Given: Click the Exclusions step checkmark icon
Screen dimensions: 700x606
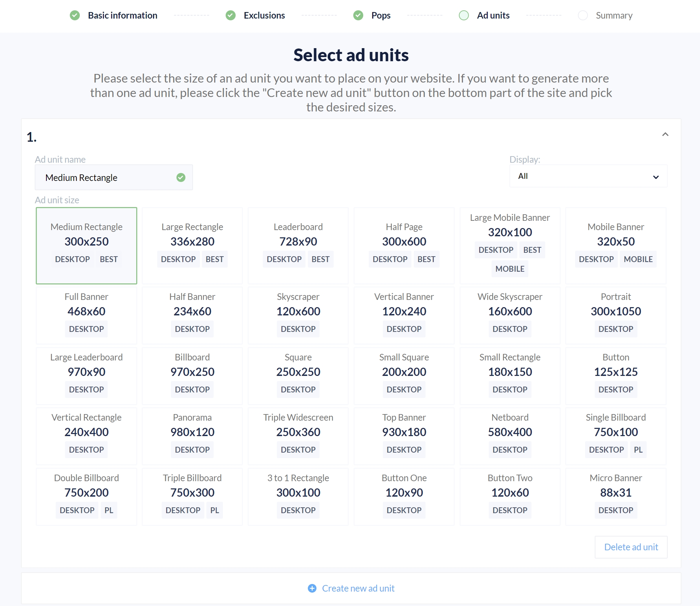Looking at the screenshot, I should click(x=230, y=15).
